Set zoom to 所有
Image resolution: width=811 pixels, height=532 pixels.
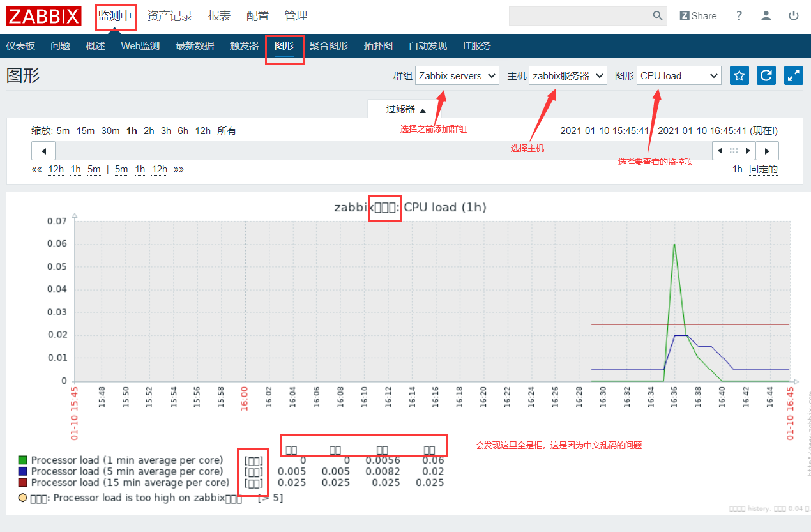click(x=227, y=131)
